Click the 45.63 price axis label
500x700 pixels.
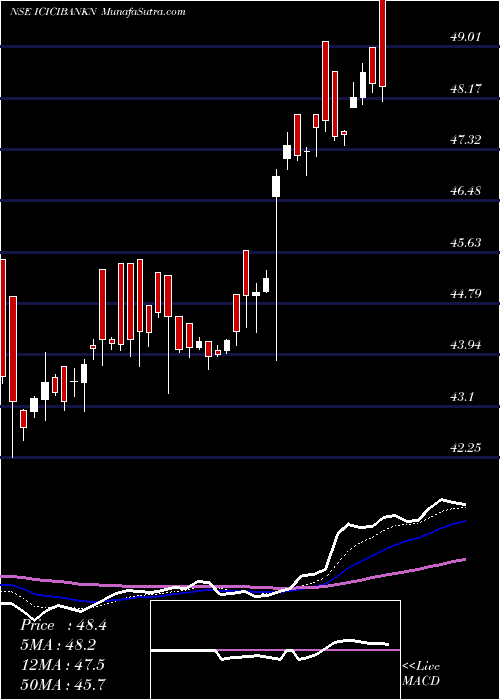(x=465, y=243)
